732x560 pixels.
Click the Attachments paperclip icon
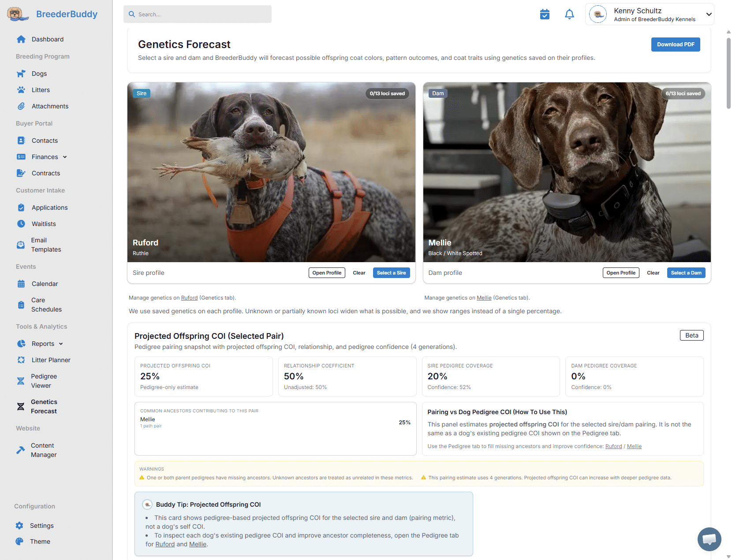pyautogui.click(x=21, y=106)
